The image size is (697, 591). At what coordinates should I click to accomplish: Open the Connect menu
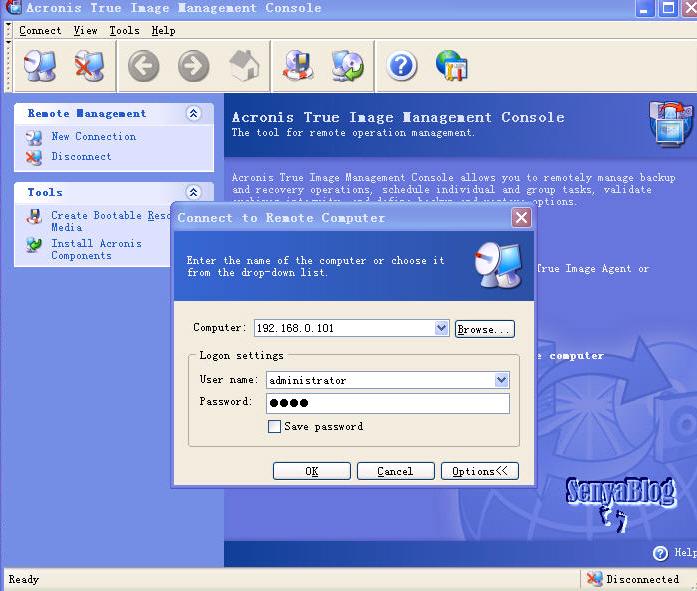[40, 31]
